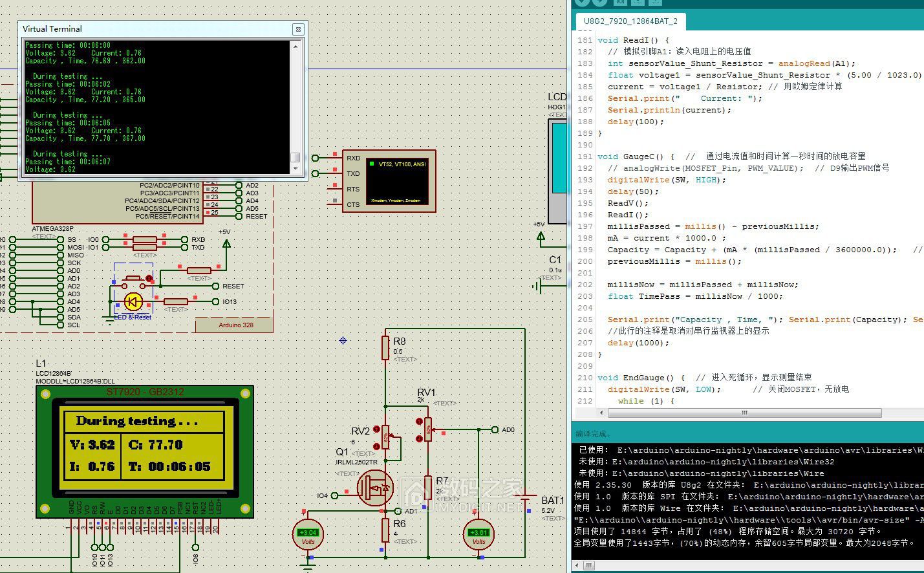Click the 'digitalWrite(SW, HIGH);' code line
This screenshot has height=573, width=924.
667,180
